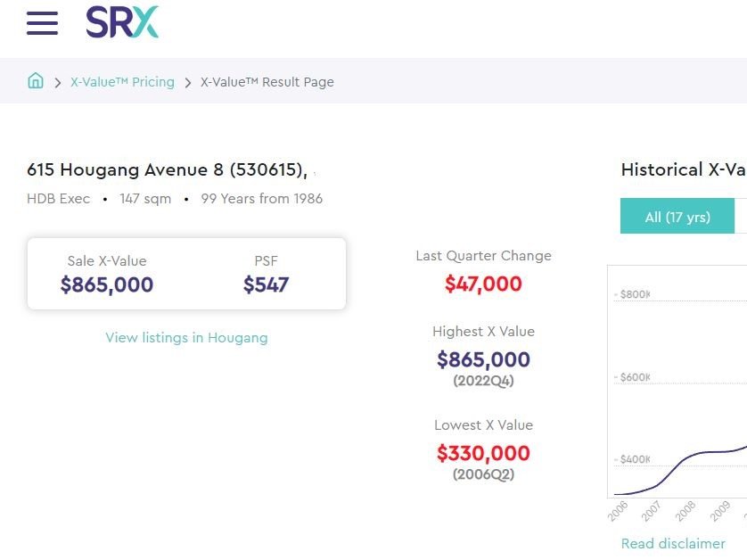Click the Historical X-Value heading
747x560 pixels.
683,169
